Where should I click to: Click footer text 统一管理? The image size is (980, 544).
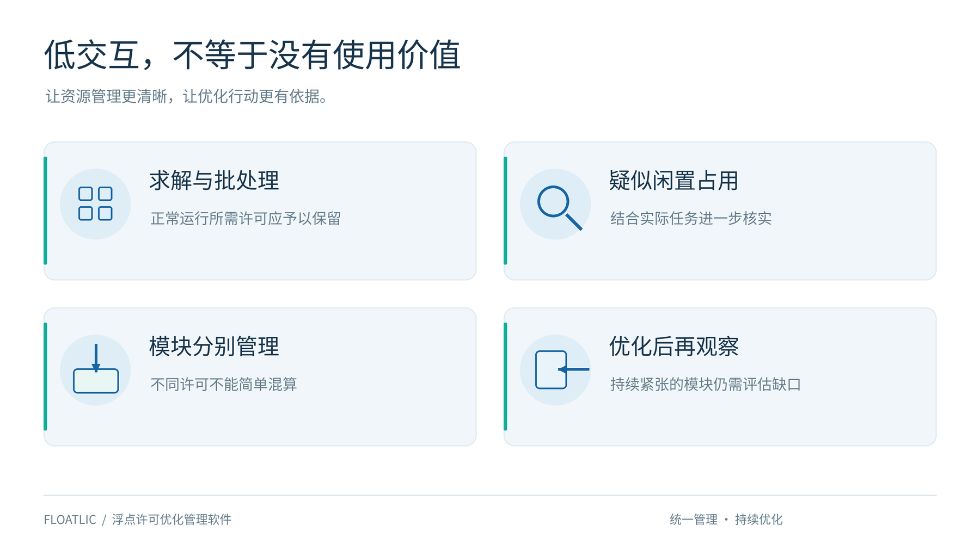(x=694, y=520)
